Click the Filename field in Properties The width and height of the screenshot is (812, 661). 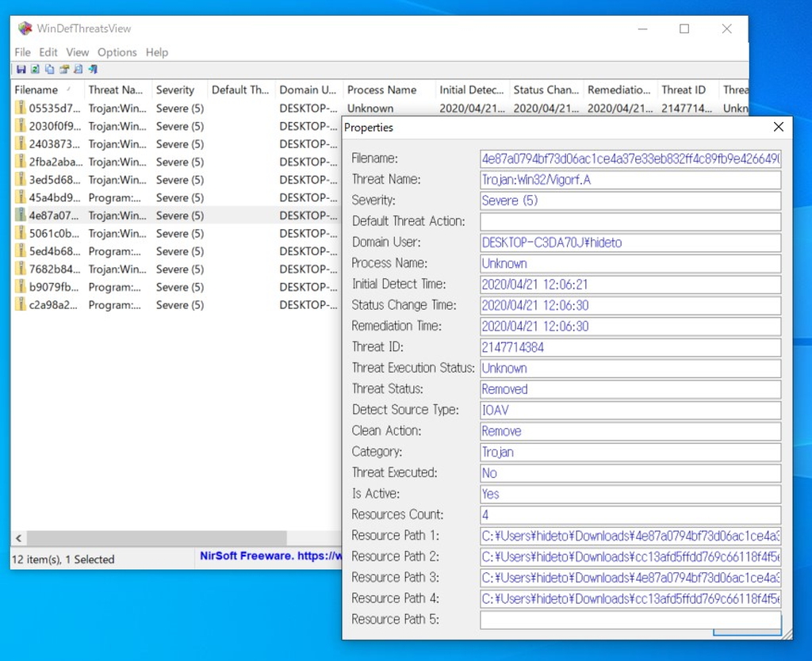(x=630, y=159)
